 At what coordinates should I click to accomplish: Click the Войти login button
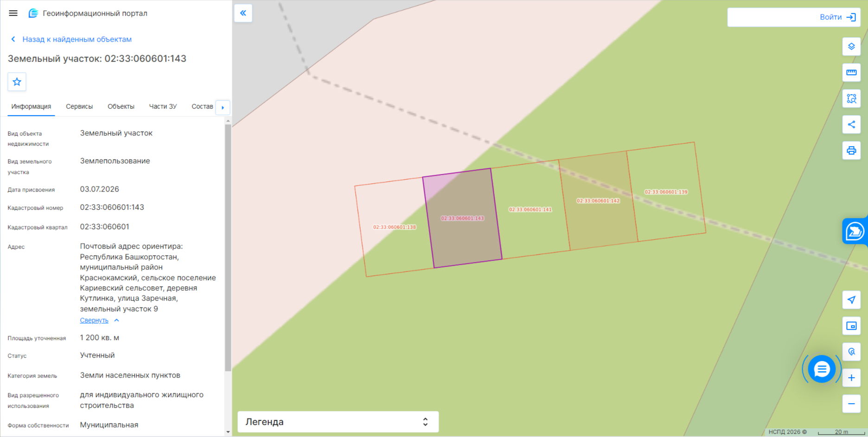point(837,17)
